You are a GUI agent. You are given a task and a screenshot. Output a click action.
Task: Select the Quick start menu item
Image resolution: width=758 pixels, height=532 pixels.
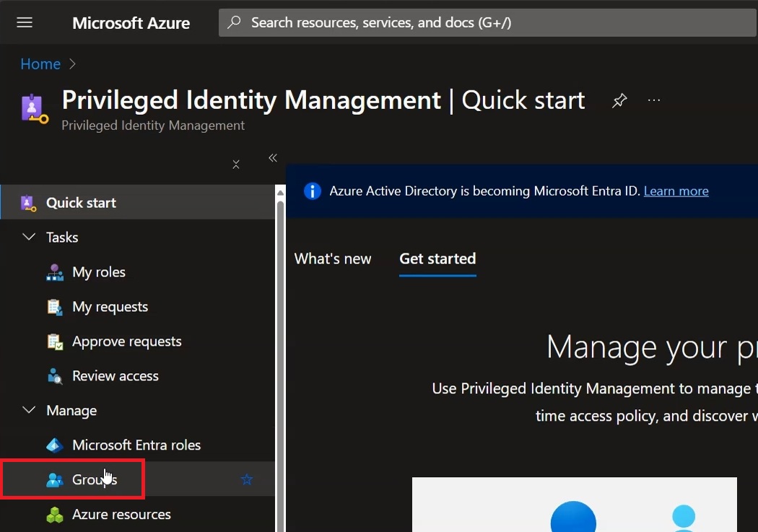[137, 202]
